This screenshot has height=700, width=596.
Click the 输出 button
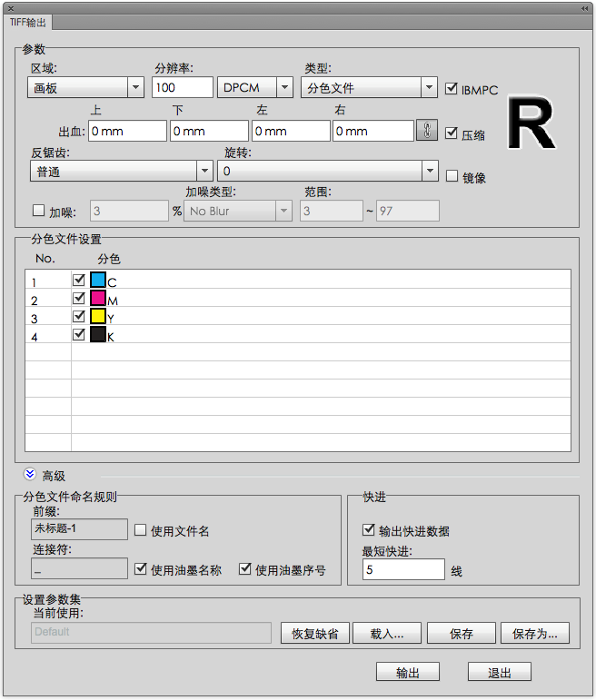click(x=408, y=672)
